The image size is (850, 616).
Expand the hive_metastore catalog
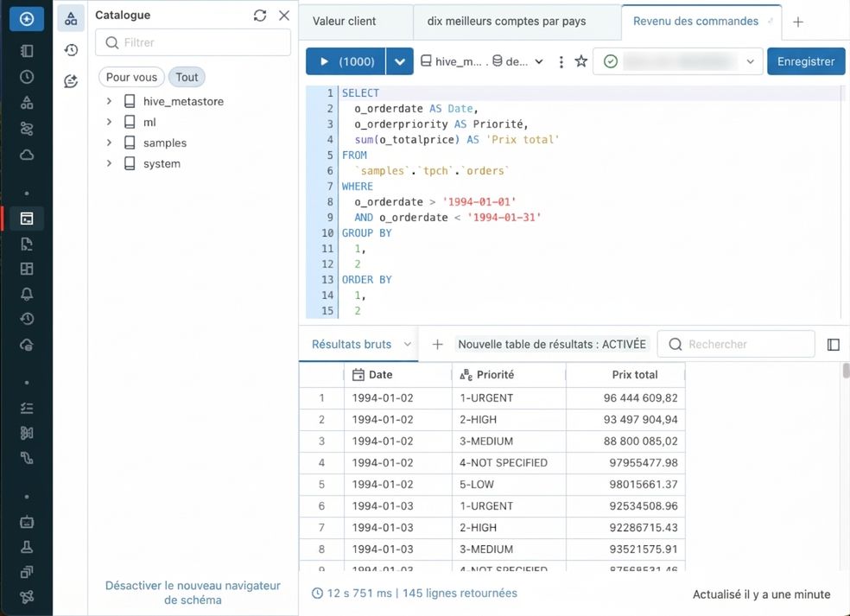[x=109, y=101]
